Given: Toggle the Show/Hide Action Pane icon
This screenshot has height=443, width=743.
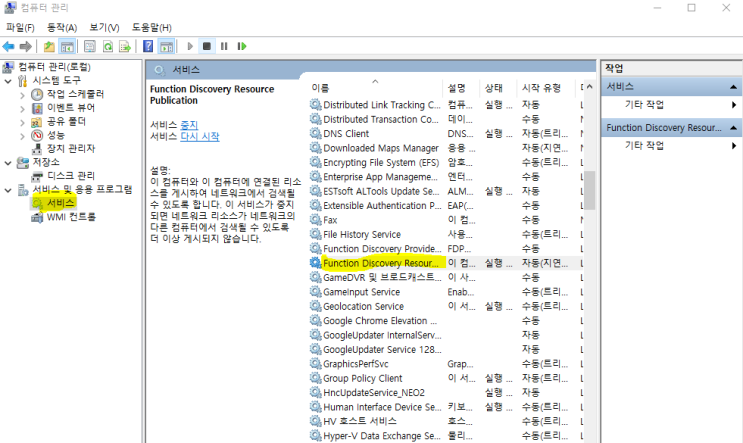Looking at the screenshot, I should pyautogui.click(x=166, y=46).
